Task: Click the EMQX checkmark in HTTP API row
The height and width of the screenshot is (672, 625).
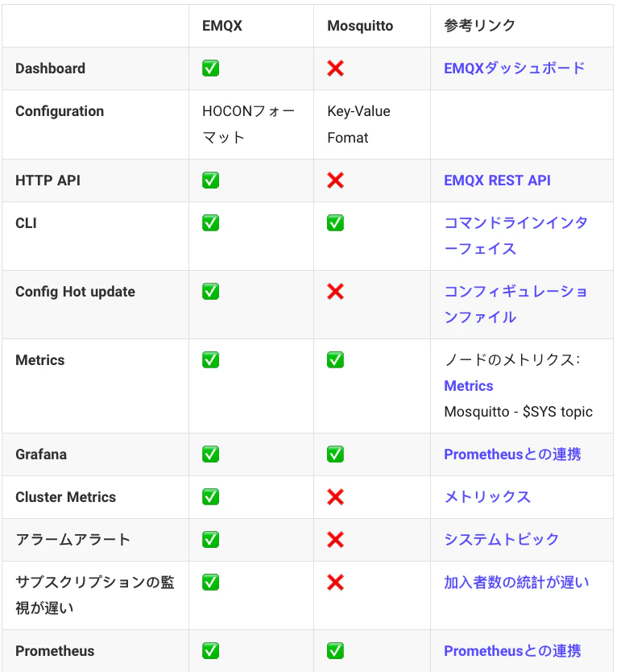Action: click(210, 180)
